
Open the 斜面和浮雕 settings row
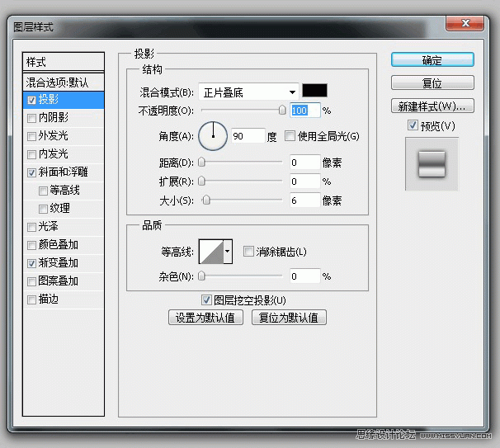point(64,172)
